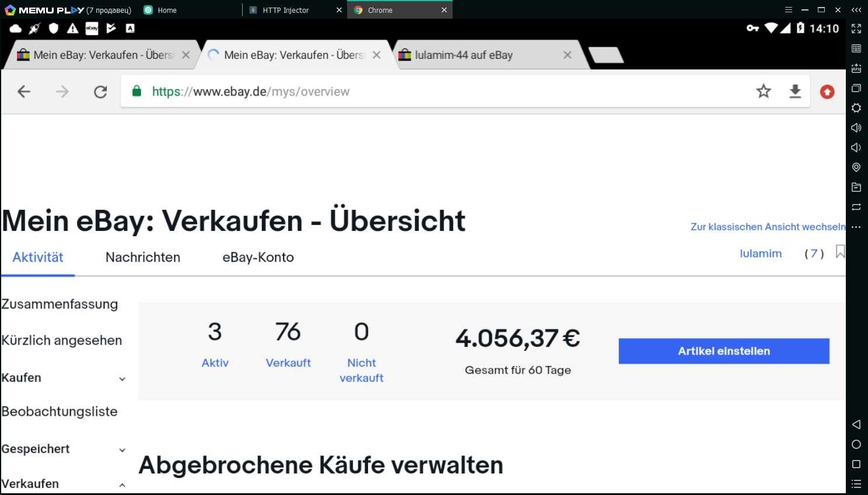Go back using Chrome's back arrow
The image size is (868, 495).
(x=24, y=92)
